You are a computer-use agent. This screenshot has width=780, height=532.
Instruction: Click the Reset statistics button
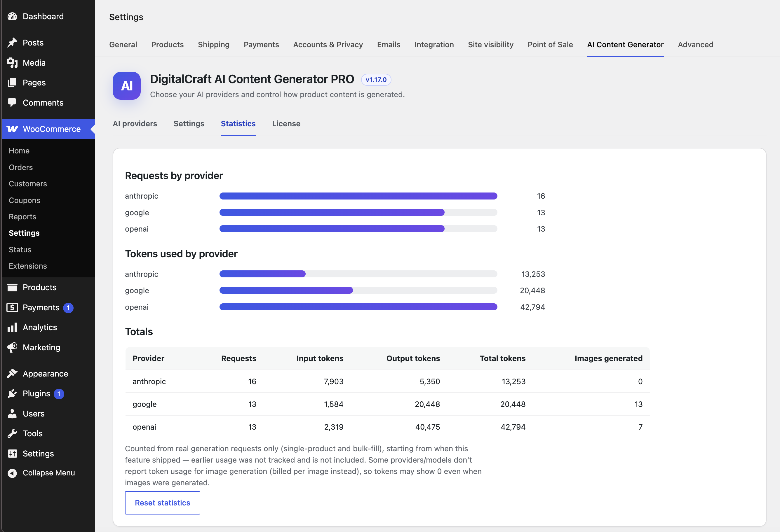[x=162, y=503]
